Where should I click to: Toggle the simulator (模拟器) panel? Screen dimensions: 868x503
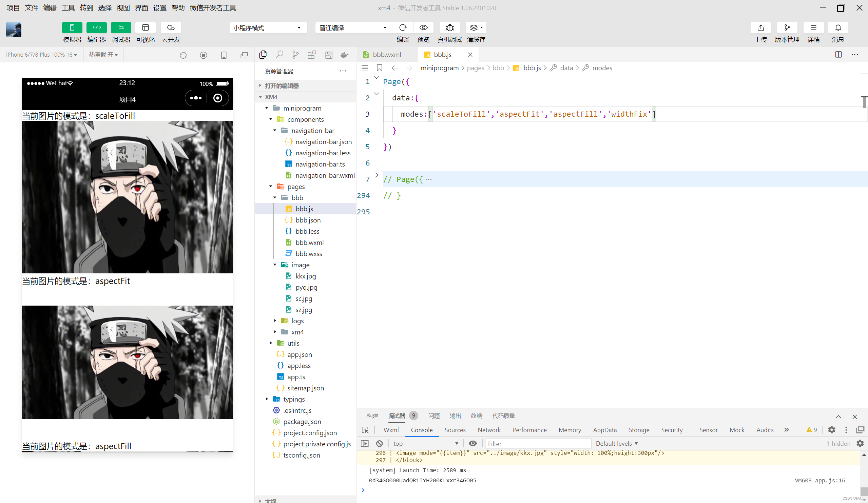72,27
